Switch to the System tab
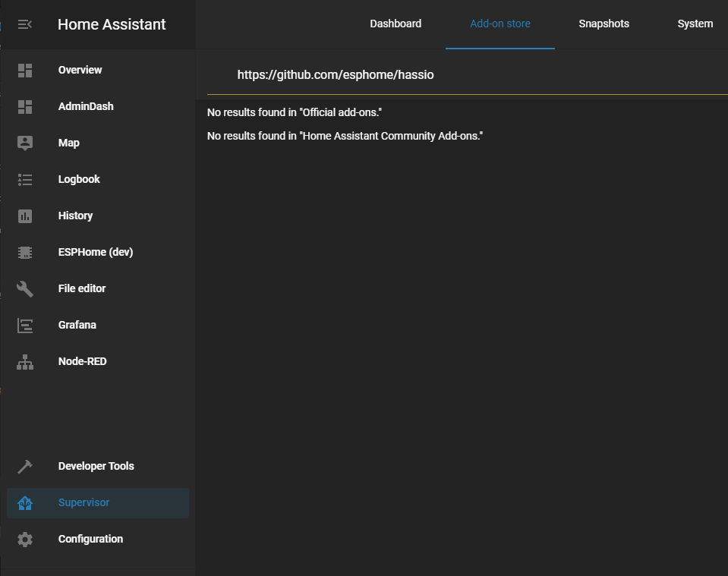Screen dimensions: 728x576 pyautogui.click(x=695, y=24)
